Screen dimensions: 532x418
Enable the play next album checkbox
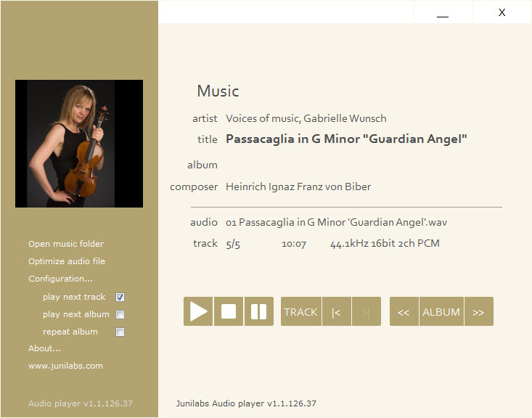(x=120, y=314)
